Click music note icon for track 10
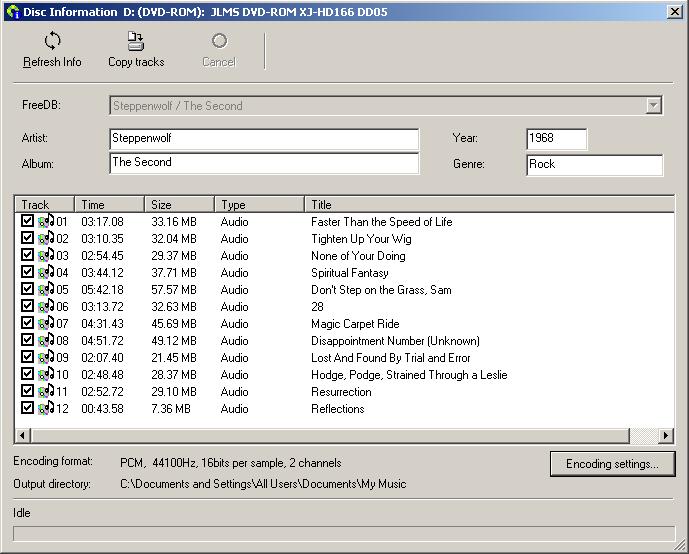Viewport: 689px width, 554px height. tap(46, 374)
